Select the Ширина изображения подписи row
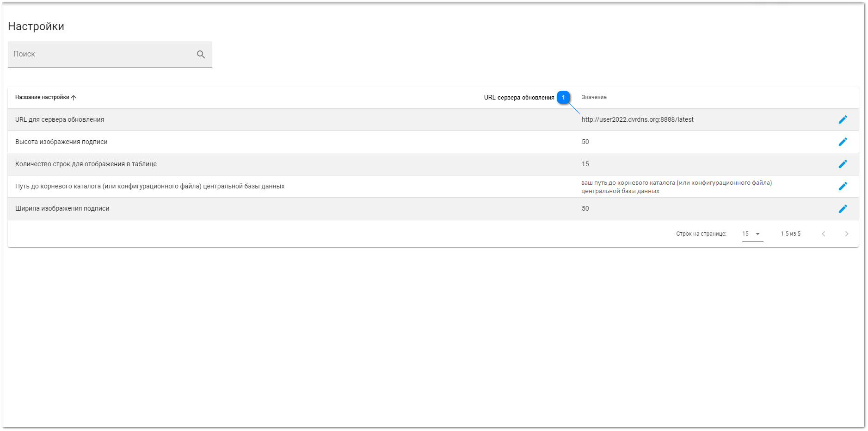Screen dimensions: 868x431 62,208
